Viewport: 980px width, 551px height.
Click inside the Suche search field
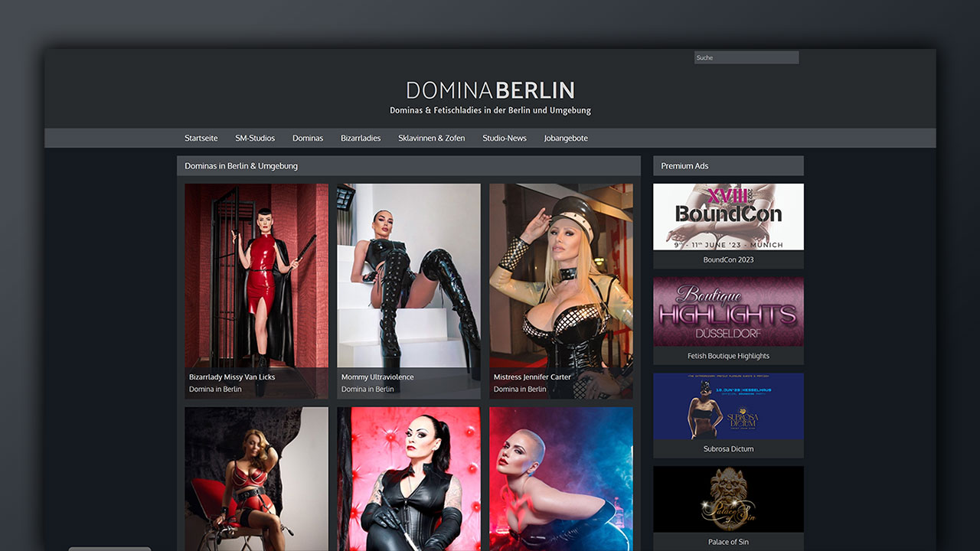tap(746, 57)
